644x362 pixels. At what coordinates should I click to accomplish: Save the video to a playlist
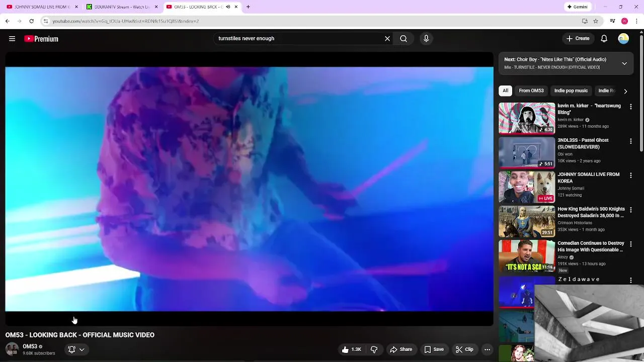434,349
